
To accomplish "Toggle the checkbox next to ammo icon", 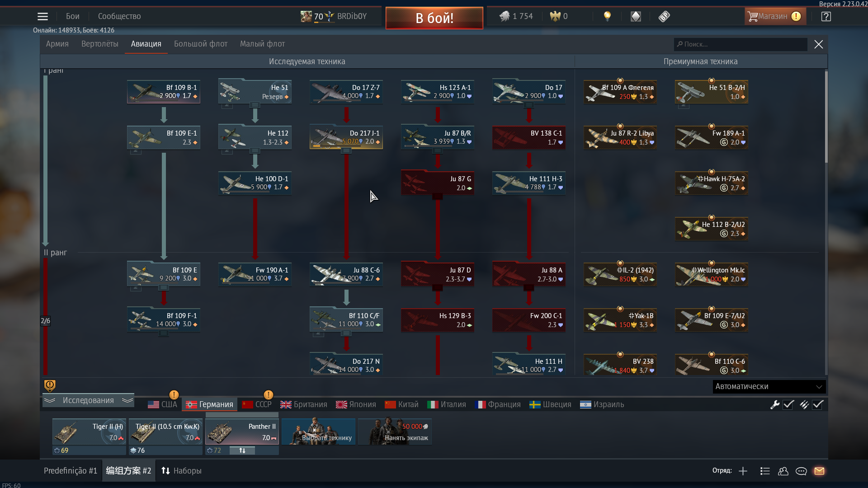I will click(818, 404).
